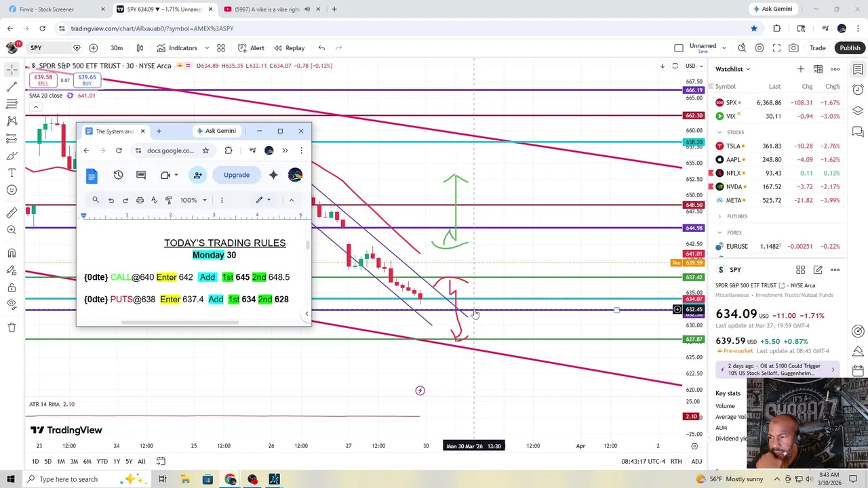Viewport: 868px width, 488px height.
Task: Open the Alerts panel clock icon
Action: click(858, 89)
